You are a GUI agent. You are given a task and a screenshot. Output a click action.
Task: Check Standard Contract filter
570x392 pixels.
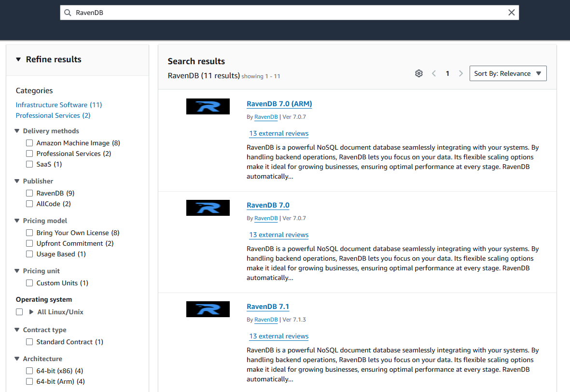coord(29,342)
